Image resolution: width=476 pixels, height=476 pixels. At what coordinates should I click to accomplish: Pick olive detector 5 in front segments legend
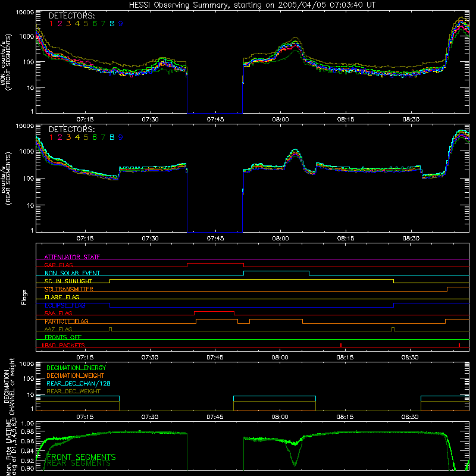(x=86, y=24)
